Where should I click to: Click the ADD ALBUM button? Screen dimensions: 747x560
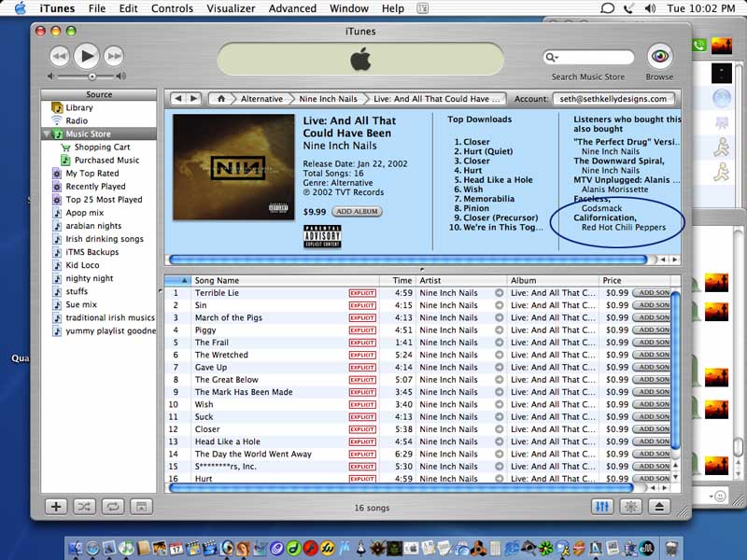tap(357, 212)
